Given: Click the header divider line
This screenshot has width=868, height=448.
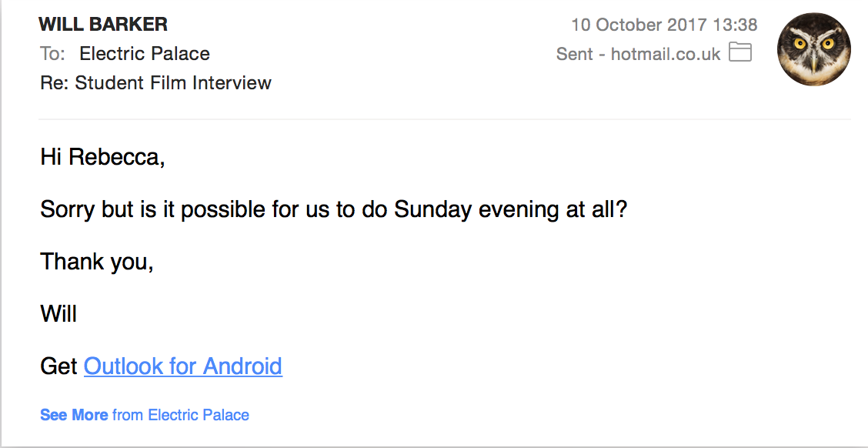Looking at the screenshot, I should (445, 119).
